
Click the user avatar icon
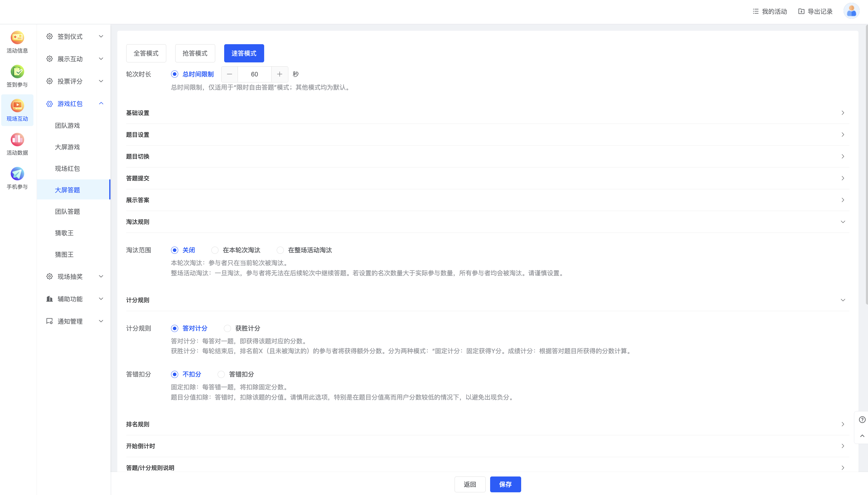click(x=851, y=11)
